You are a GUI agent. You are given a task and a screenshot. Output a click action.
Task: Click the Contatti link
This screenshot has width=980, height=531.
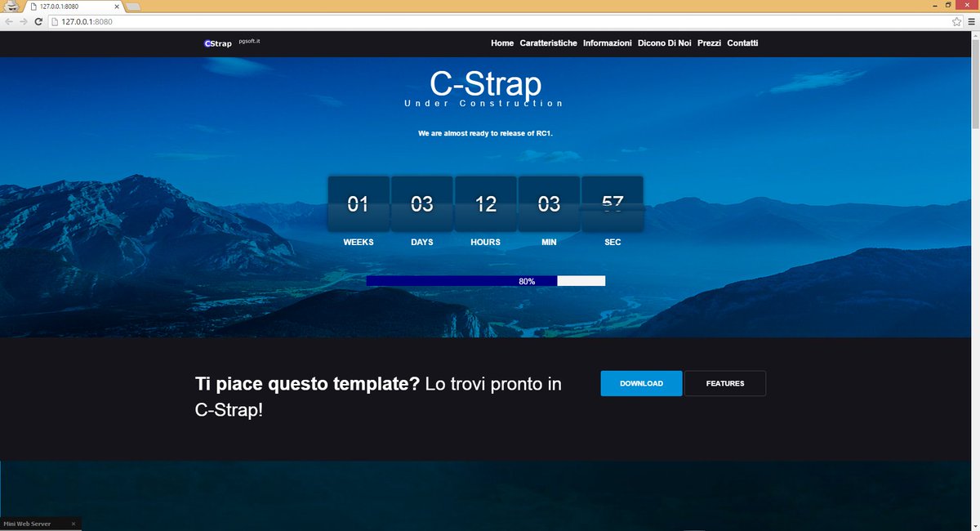pyautogui.click(x=742, y=42)
